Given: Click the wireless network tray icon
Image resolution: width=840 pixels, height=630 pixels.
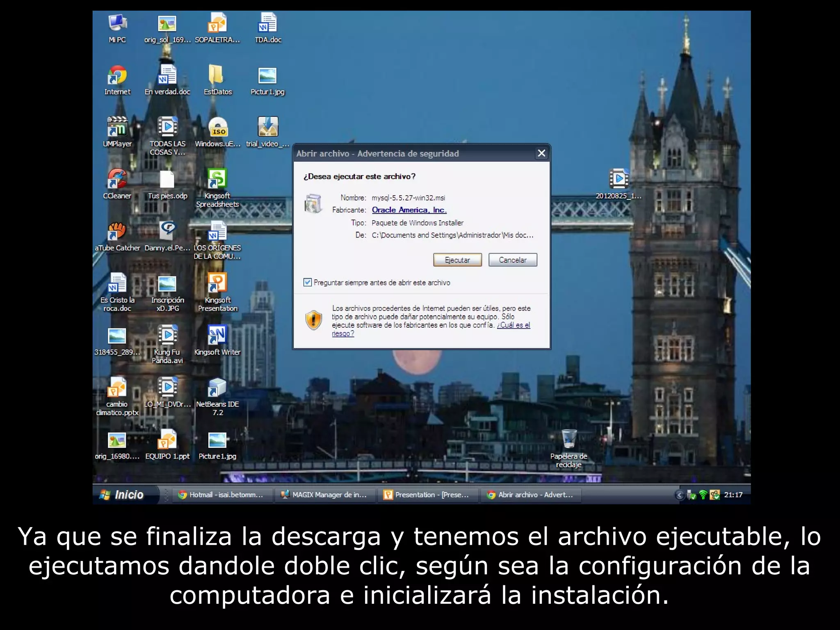Looking at the screenshot, I should tap(703, 495).
